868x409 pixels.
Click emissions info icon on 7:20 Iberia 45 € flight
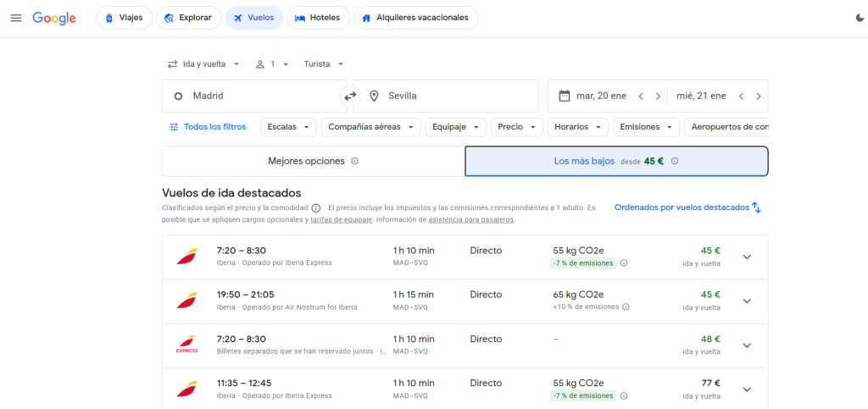tap(624, 263)
